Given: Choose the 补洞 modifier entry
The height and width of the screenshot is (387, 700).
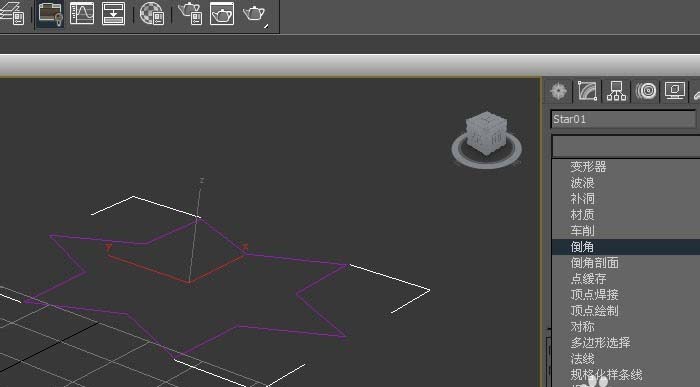Looking at the screenshot, I should pyautogui.click(x=582, y=199).
